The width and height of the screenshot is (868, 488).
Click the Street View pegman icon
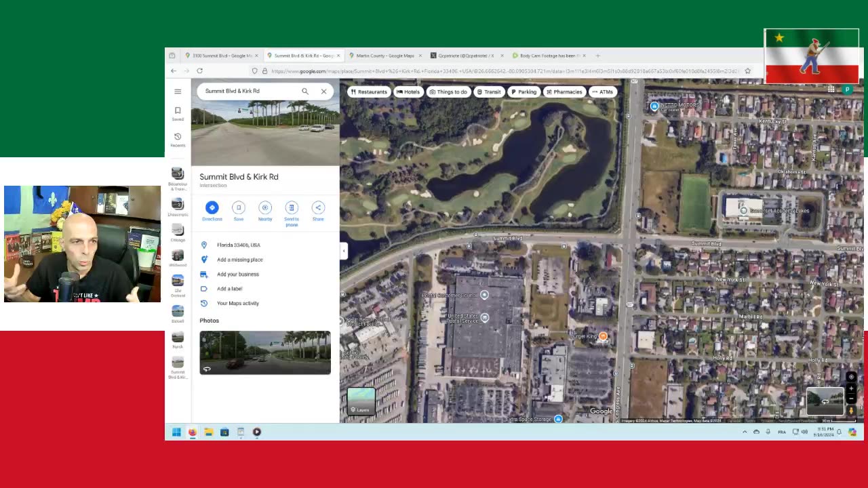[x=851, y=410]
